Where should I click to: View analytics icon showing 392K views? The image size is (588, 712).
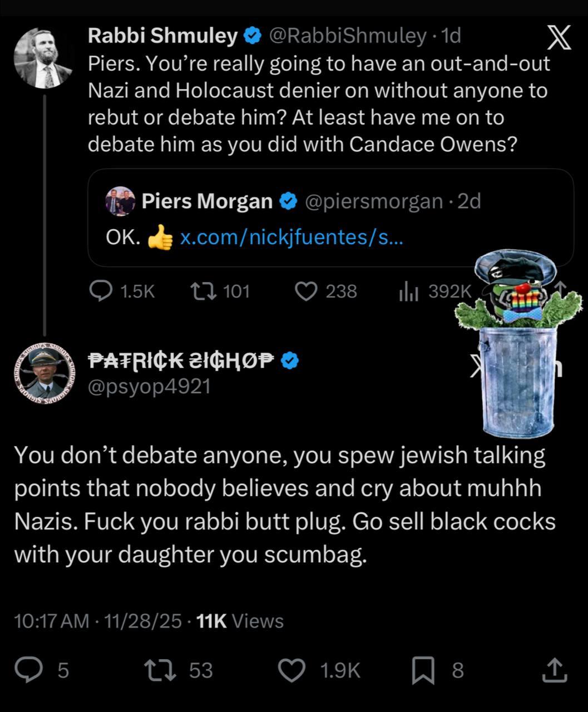(x=408, y=291)
